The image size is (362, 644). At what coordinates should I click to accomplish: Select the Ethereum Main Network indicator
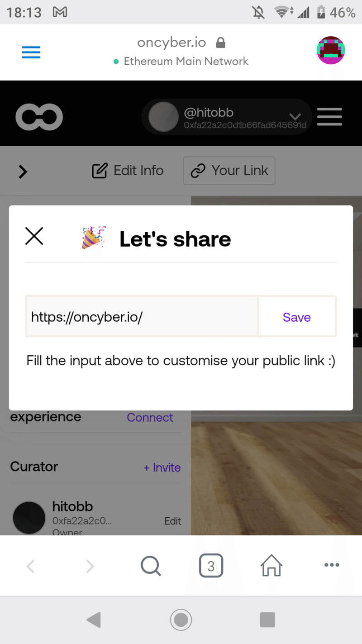[x=181, y=61]
